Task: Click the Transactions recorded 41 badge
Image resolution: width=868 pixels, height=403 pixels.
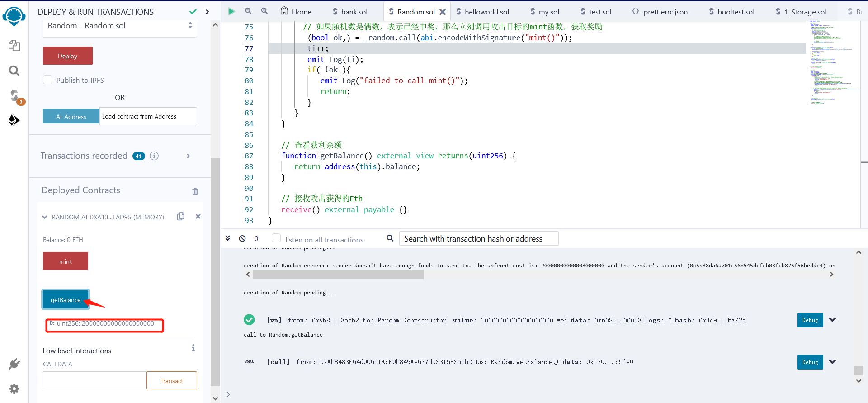Action: [x=139, y=156]
